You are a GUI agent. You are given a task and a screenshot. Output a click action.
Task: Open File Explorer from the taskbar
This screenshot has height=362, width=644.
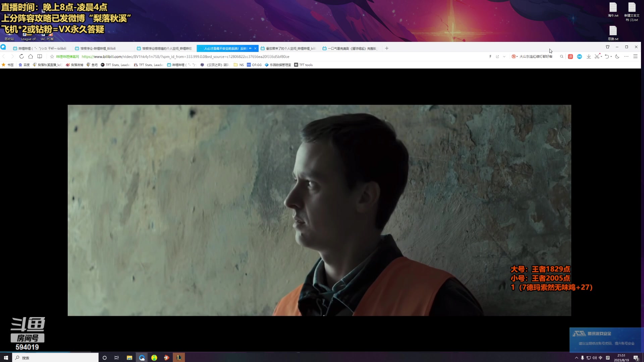tap(129, 358)
